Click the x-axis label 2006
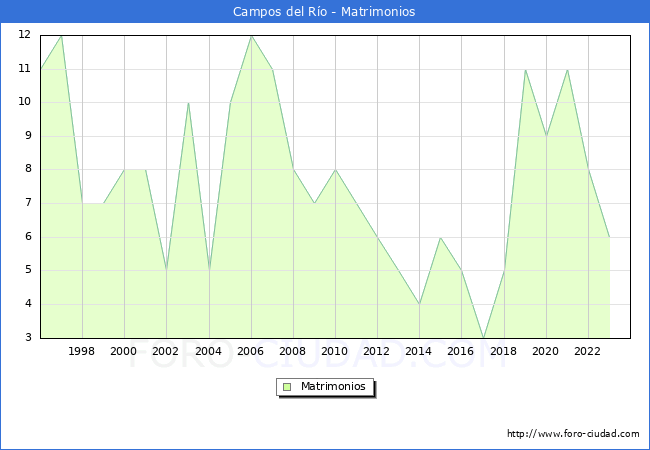This screenshot has height=450, width=650. (x=250, y=351)
